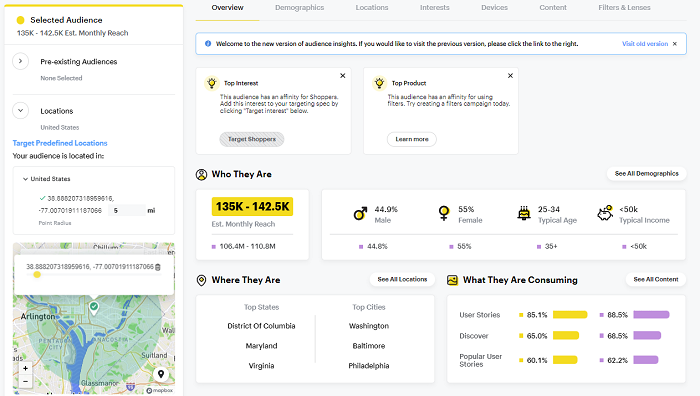Image resolution: width=700 pixels, height=396 pixels.
Task: Click the Where They Are pin icon
Action: [x=201, y=280]
